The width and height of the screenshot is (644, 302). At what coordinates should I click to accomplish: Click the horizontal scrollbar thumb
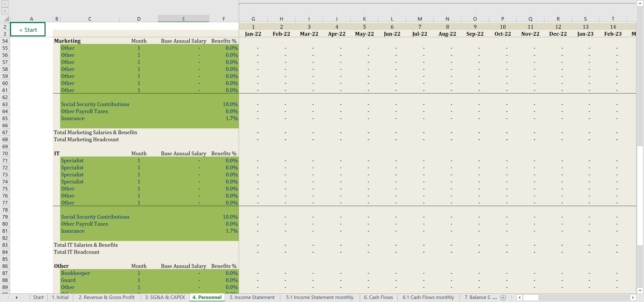(x=530, y=297)
